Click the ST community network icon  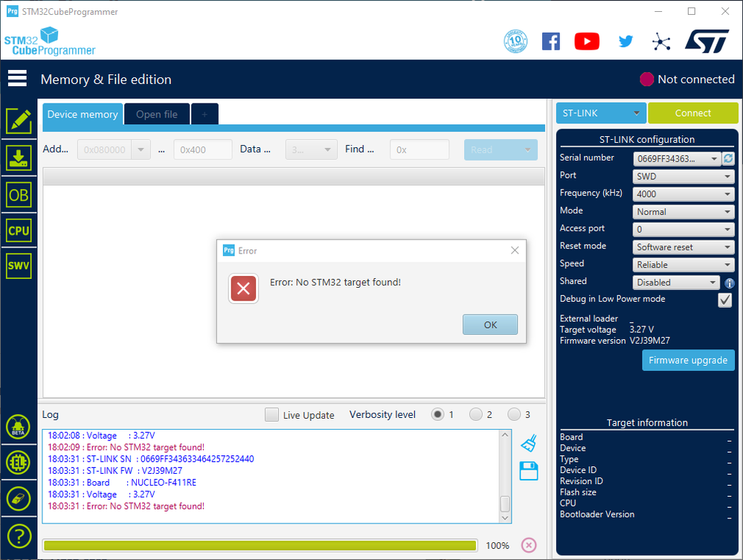click(661, 42)
